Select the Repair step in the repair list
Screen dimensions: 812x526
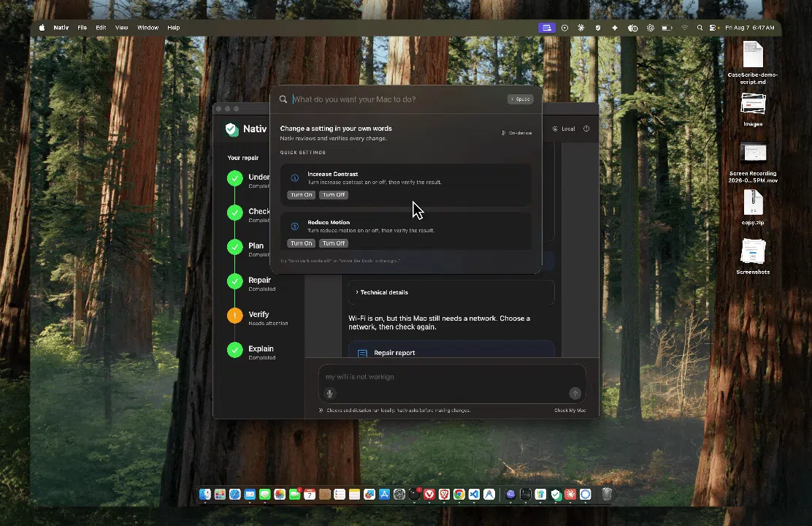[x=252, y=283]
